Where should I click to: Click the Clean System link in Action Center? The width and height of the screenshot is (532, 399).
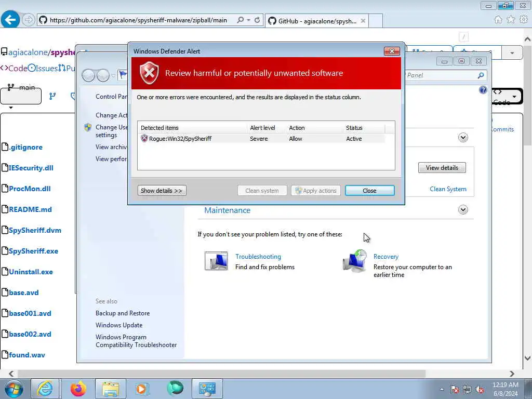point(448,189)
